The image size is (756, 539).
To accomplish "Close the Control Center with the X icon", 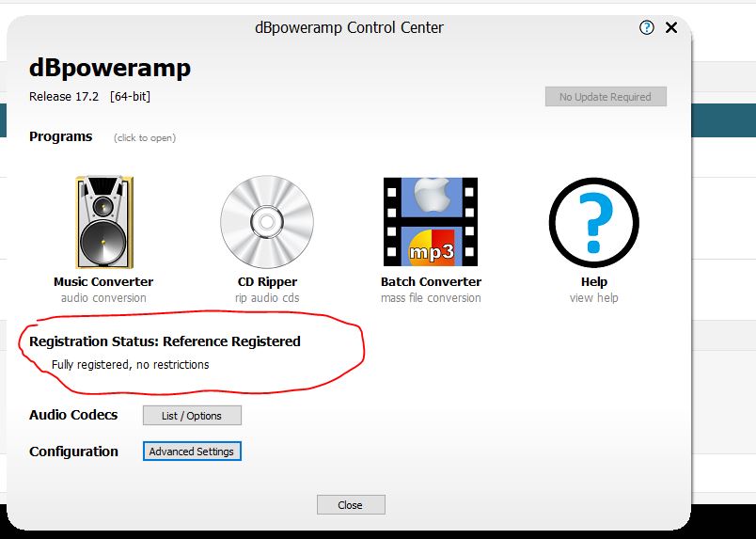I will click(671, 27).
